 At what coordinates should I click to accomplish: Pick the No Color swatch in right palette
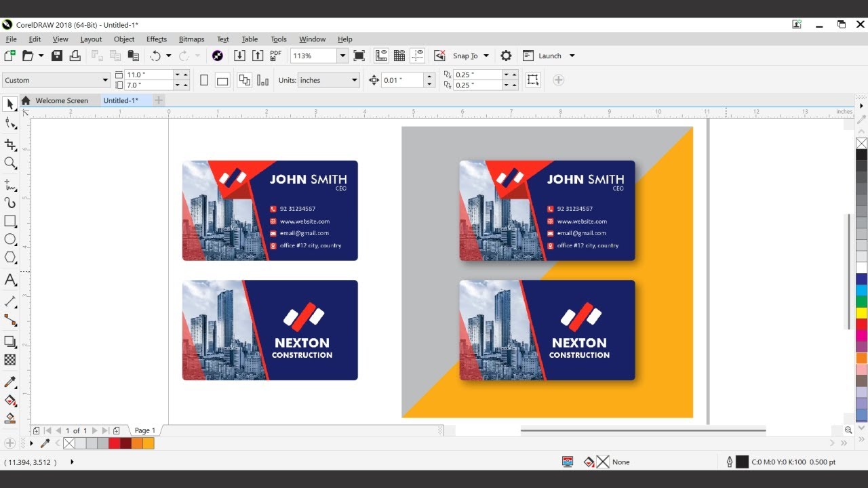coord(861,143)
